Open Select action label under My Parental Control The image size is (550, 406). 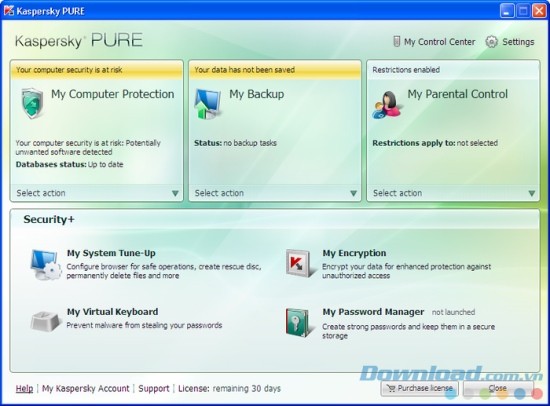[x=397, y=193]
